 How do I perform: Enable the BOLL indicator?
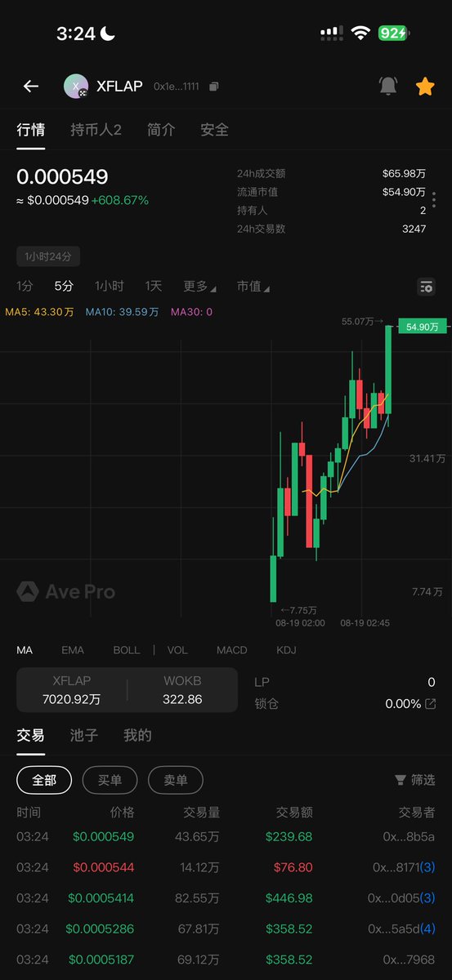pos(127,650)
